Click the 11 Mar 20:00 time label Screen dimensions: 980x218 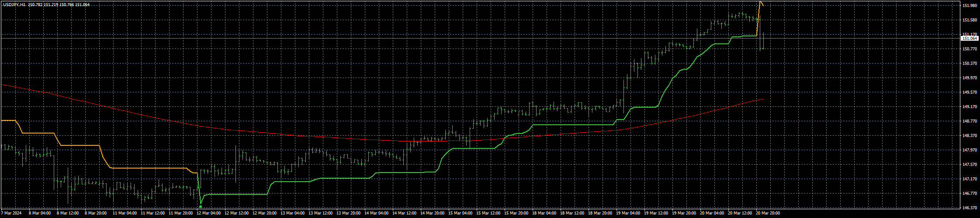pyautogui.click(x=180, y=214)
